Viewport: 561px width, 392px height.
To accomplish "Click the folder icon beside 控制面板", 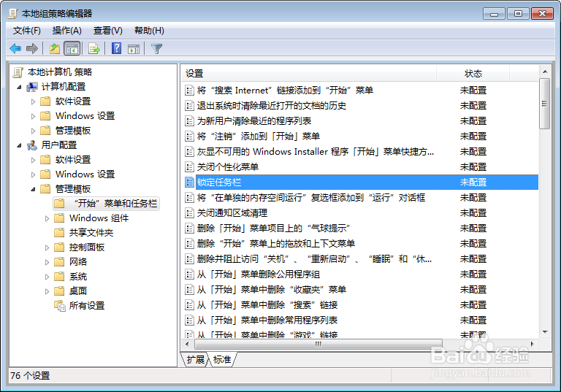I will click(x=59, y=247).
